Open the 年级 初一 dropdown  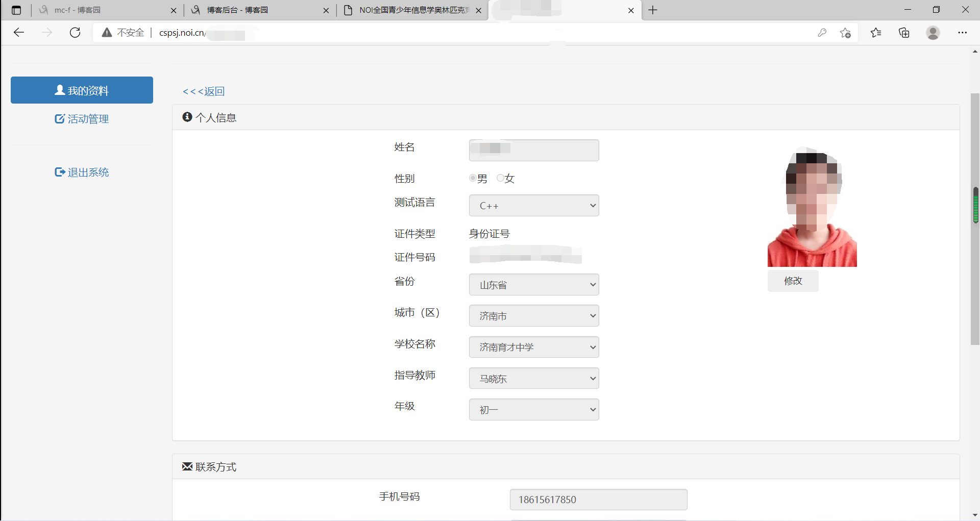click(533, 410)
